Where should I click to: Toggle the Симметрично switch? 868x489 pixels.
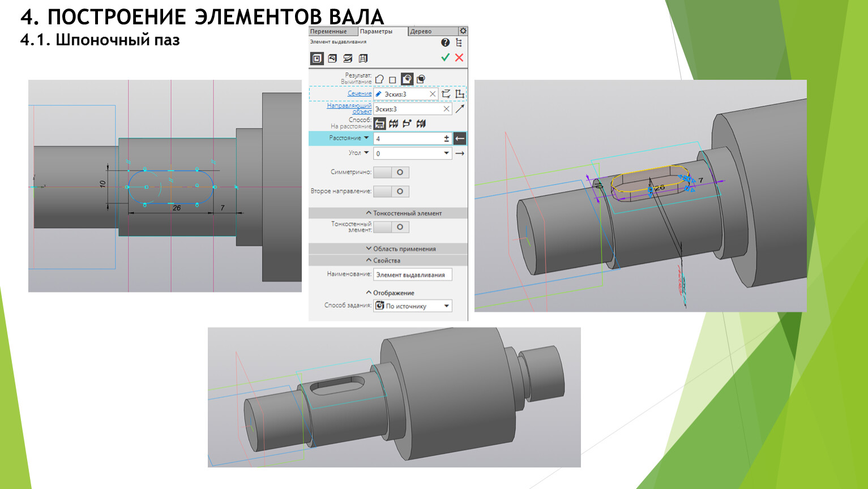coord(391,172)
